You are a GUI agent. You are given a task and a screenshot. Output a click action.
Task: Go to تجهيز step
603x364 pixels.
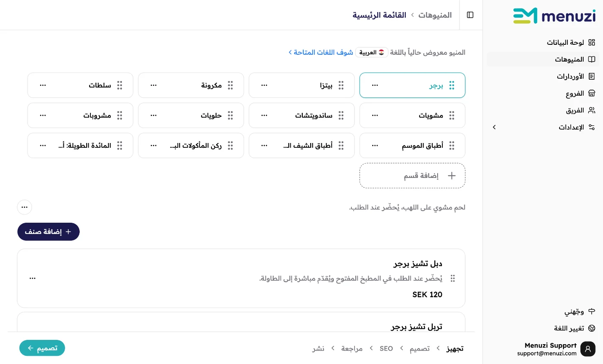455,348
